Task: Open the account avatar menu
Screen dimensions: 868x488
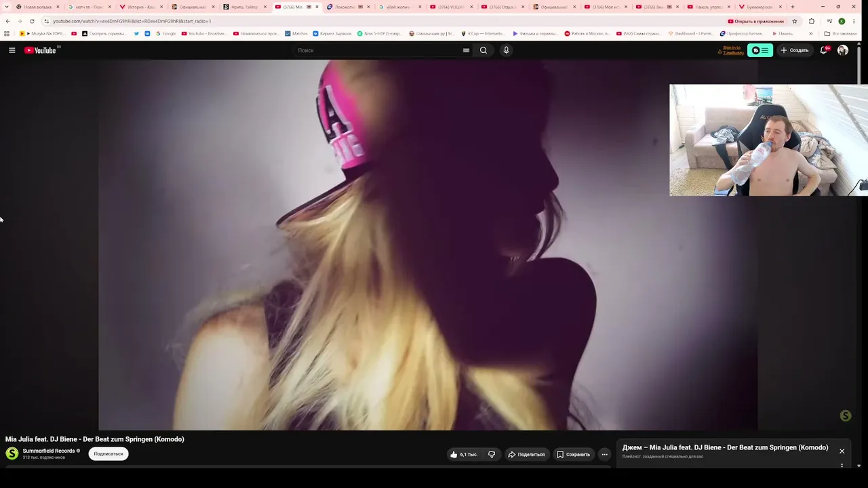Action: click(843, 50)
